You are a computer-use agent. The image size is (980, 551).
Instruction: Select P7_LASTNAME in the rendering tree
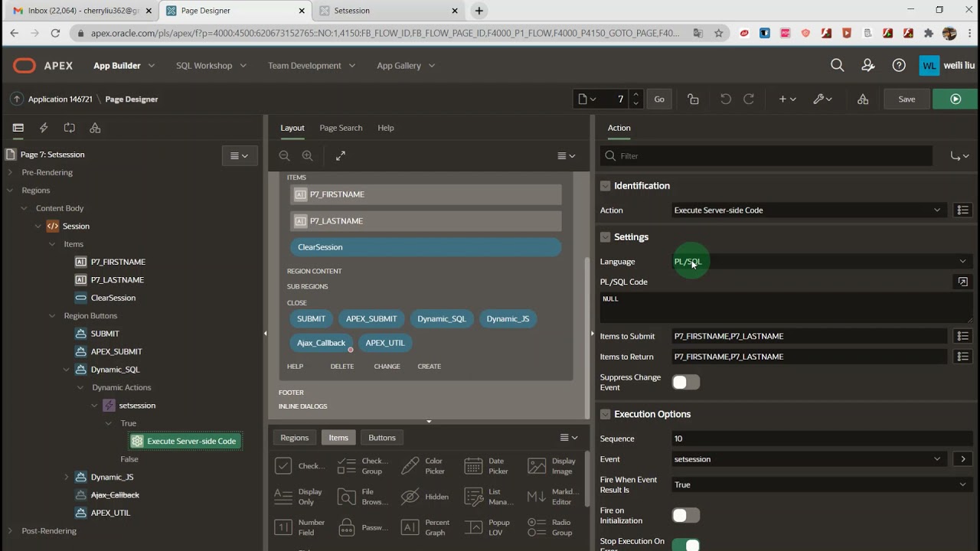coord(117,280)
